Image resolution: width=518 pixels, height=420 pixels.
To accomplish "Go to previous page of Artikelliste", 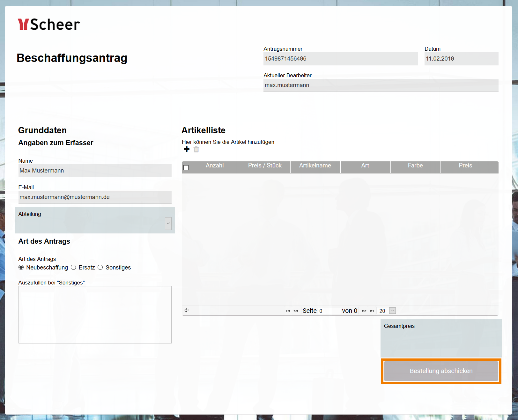I will (296, 311).
